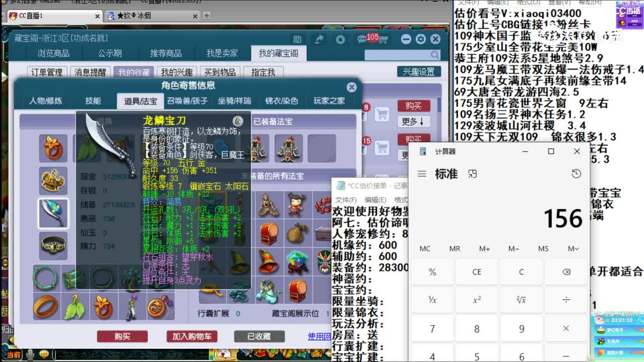
Task: Switch to 公示期 tab
Action: click(110, 53)
